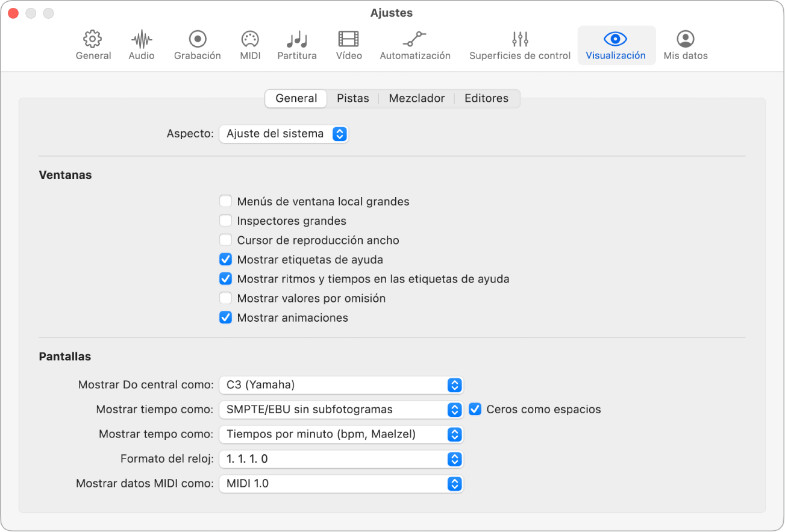The height and width of the screenshot is (532, 785).
Task: Expand the Mostrar Do central como dropdown
Action: (x=341, y=385)
